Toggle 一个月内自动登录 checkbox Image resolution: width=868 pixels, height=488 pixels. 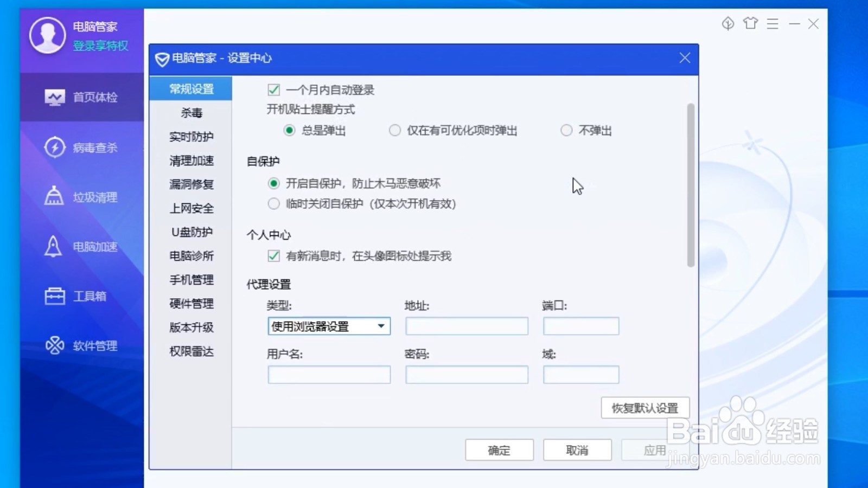[x=273, y=90]
